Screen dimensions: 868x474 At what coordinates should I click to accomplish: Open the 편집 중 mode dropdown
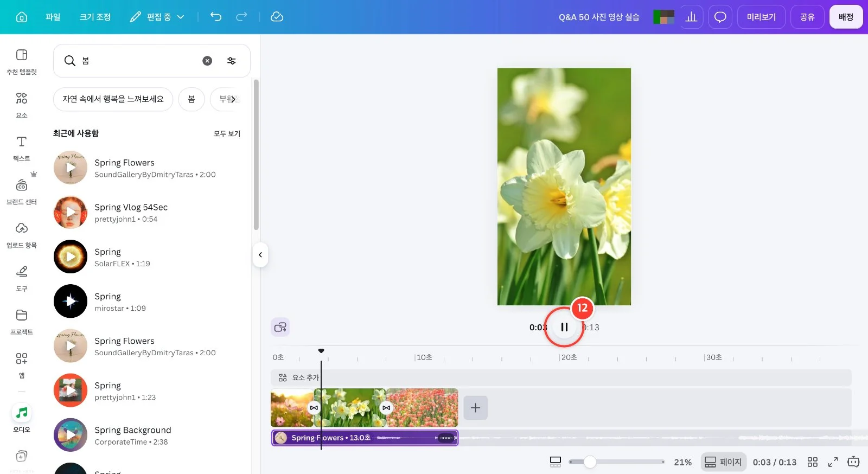157,17
